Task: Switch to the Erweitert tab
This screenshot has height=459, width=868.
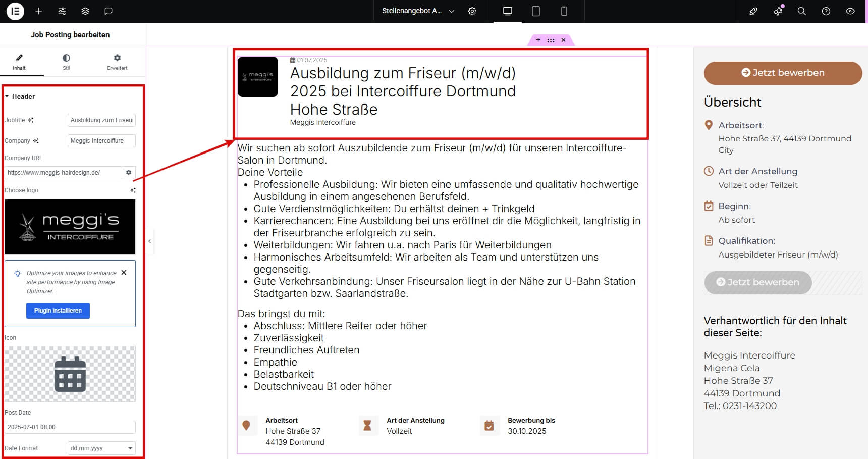Action: (x=117, y=62)
